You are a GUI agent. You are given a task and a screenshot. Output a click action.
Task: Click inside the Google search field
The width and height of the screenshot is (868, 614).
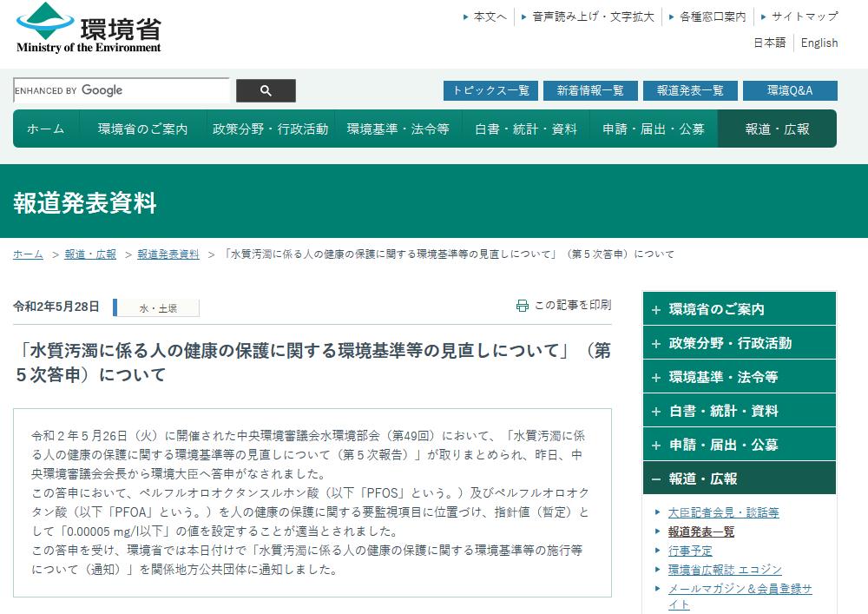[122, 90]
